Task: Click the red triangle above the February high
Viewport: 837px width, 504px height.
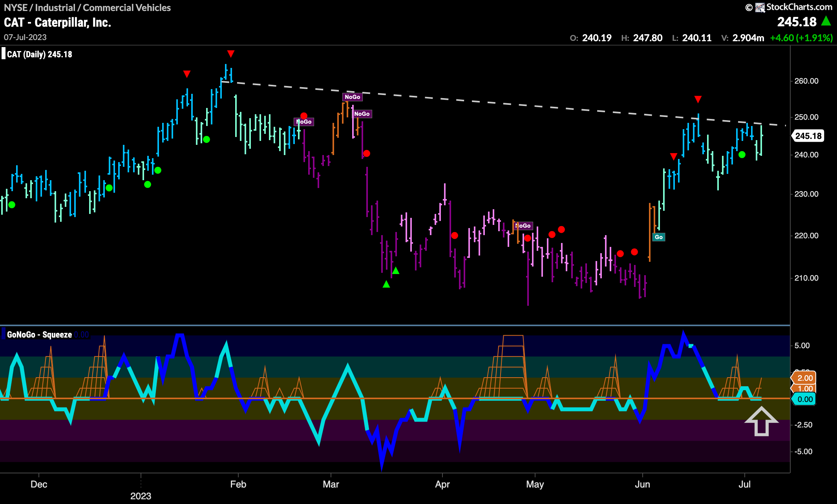Action: [231, 54]
